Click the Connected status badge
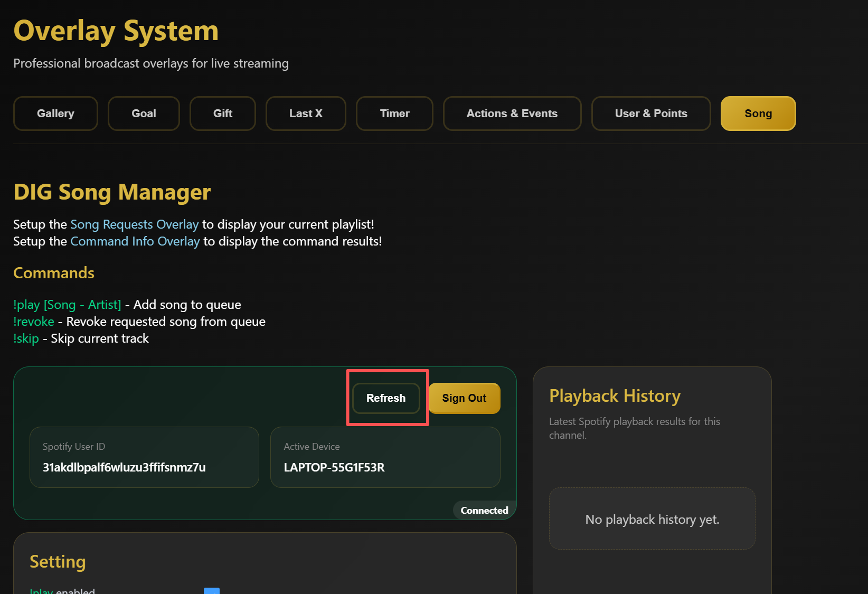 tap(484, 511)
